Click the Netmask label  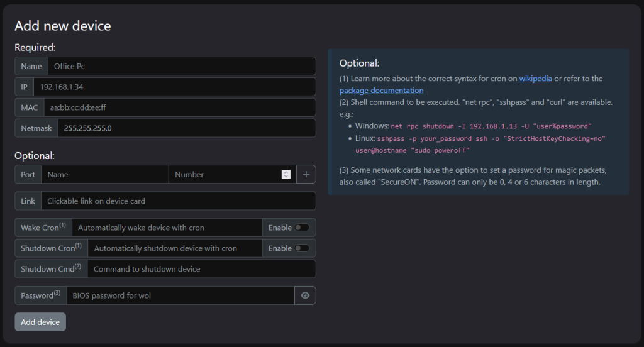pyautogui.click(x=36, y=128)
